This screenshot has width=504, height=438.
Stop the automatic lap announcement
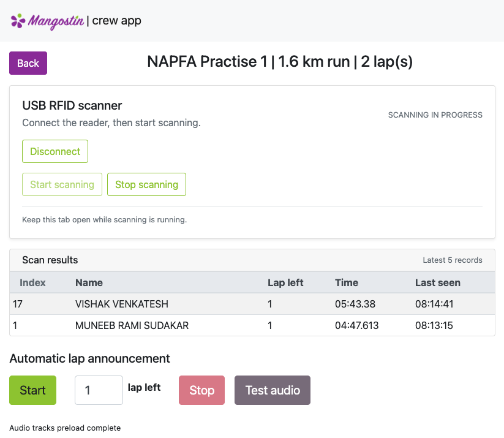click(x=202, y=390)
